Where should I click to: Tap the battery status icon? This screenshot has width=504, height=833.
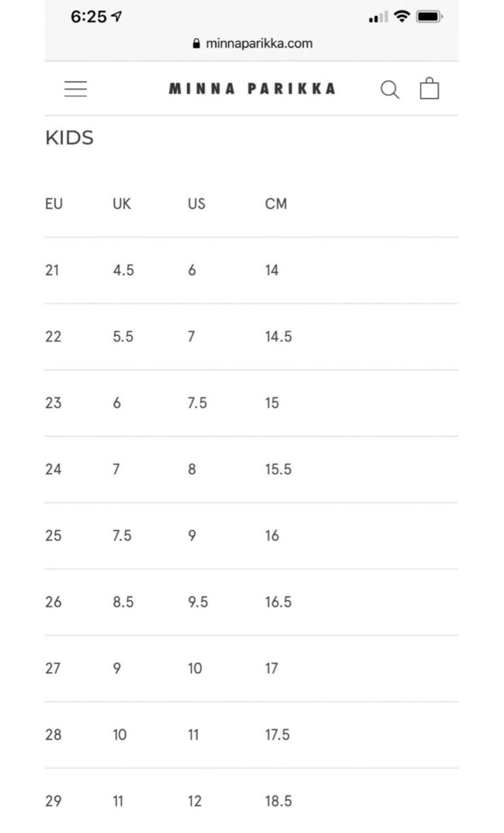[x=429, y=17]
